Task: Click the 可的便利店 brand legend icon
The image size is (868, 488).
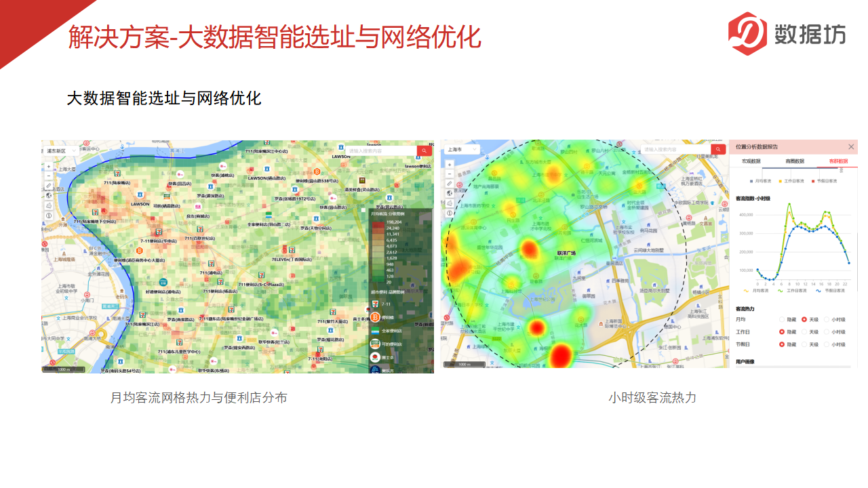Action: (x=375, y=344)
